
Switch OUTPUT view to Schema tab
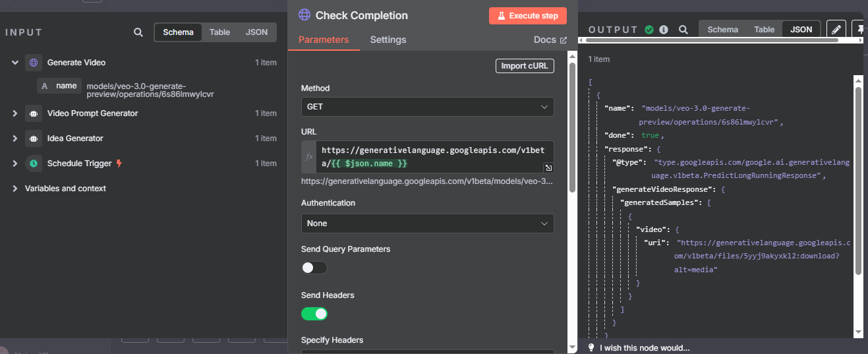[x=723, y=30]
